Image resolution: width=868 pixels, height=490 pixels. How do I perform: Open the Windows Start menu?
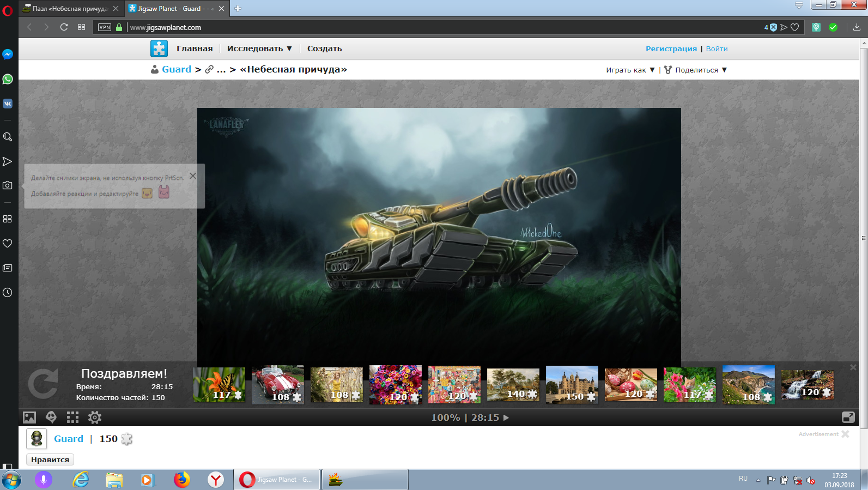[x=11, y=480]
